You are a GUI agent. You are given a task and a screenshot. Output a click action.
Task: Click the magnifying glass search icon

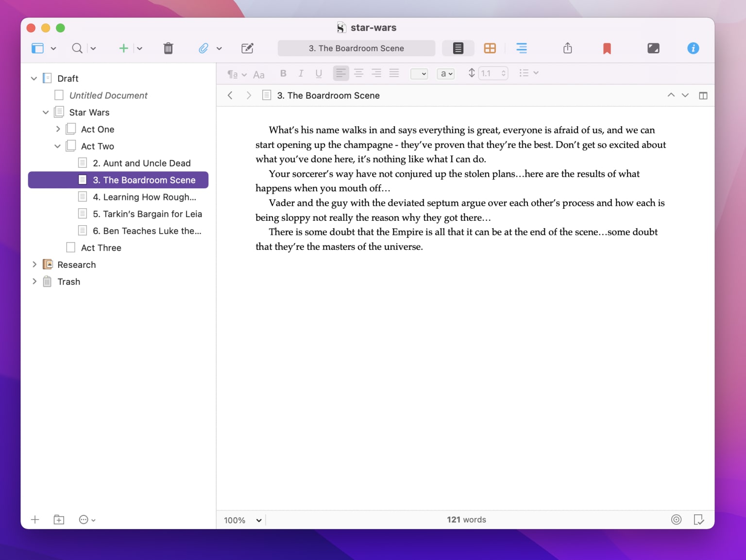coord(77,48)
